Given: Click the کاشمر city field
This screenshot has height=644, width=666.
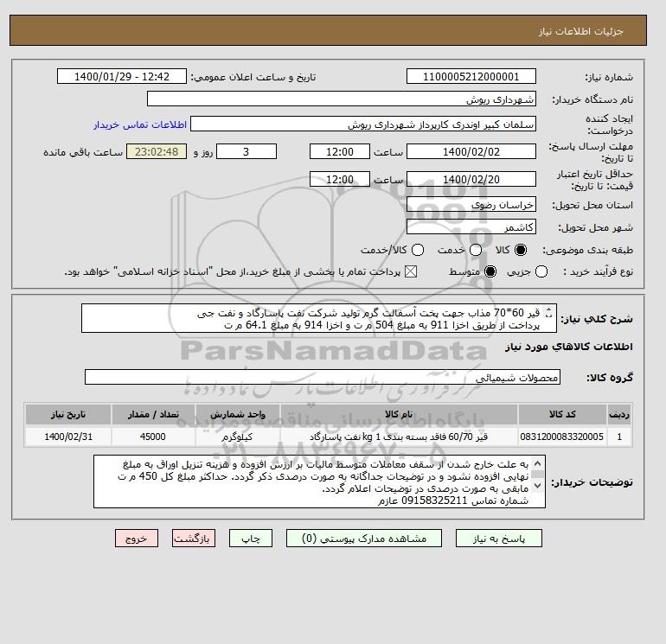Looking at the screenshot, I should [x=471, y=226].
